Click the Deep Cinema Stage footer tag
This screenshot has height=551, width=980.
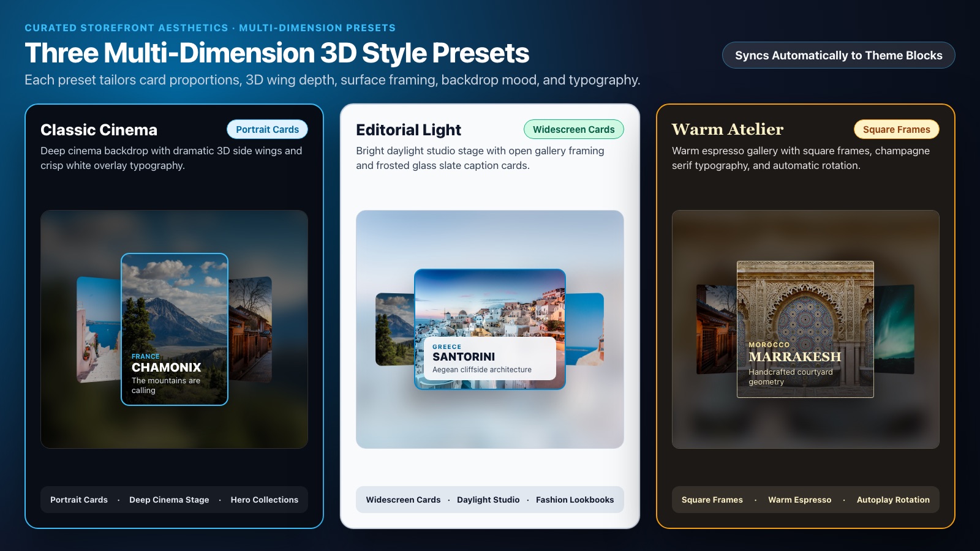[169, 500]
